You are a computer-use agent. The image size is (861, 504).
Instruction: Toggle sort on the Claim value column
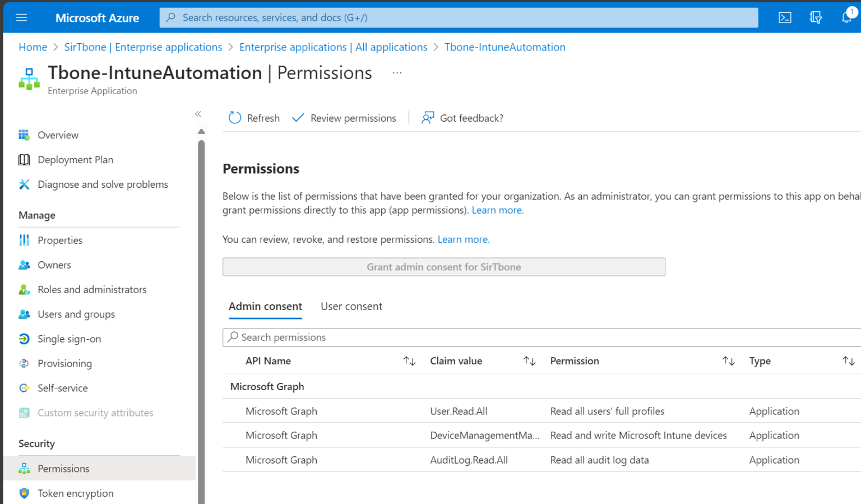click(529, 360)
